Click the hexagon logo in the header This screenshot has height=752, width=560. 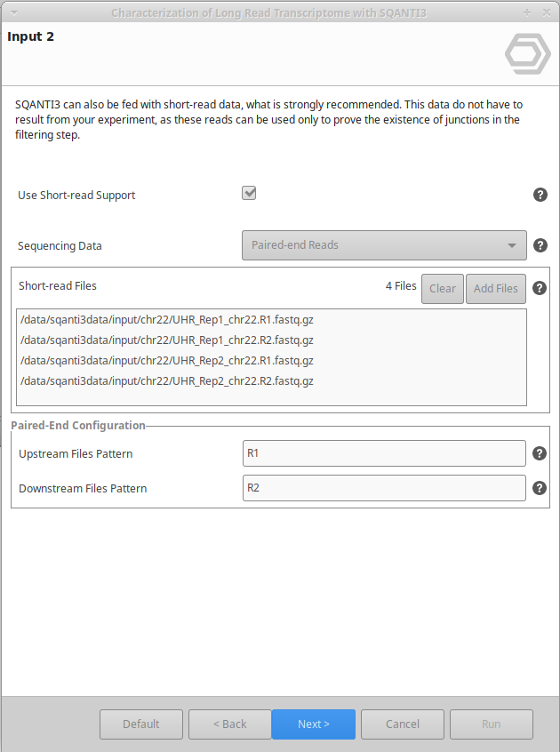click(x=527, y=53)
